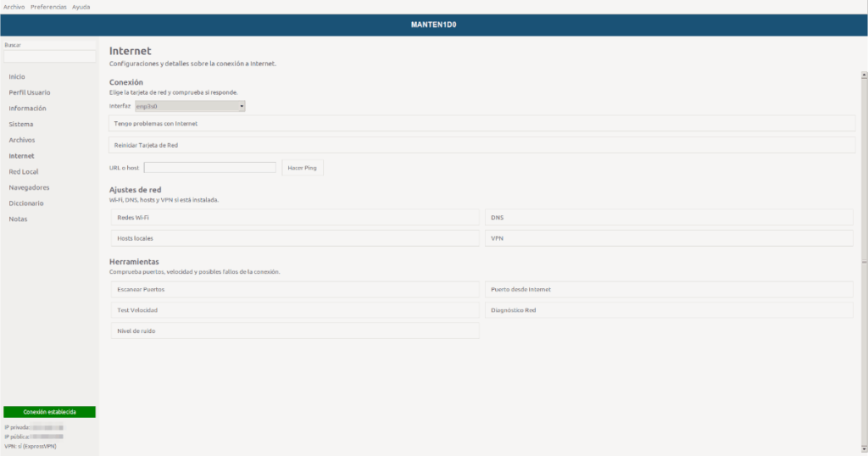Open the Diccionario section
The height and width of the screenshot is (456, 868).
tap(26, 203)
